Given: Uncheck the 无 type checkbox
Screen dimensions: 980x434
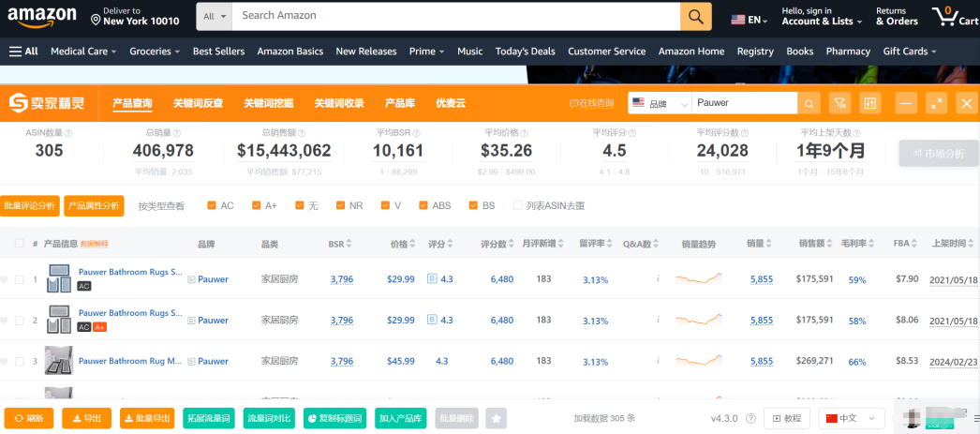Looking at the screenshot, I should 300,205.
